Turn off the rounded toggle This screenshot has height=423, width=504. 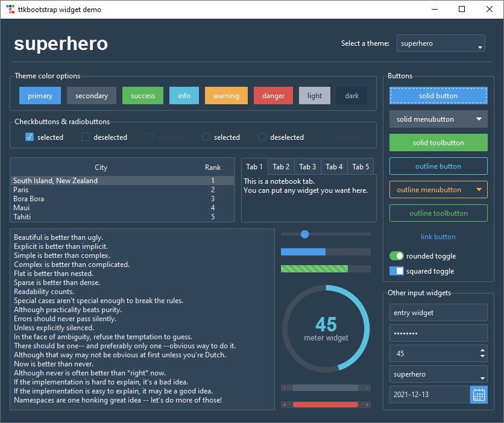(x=396, y=256)
